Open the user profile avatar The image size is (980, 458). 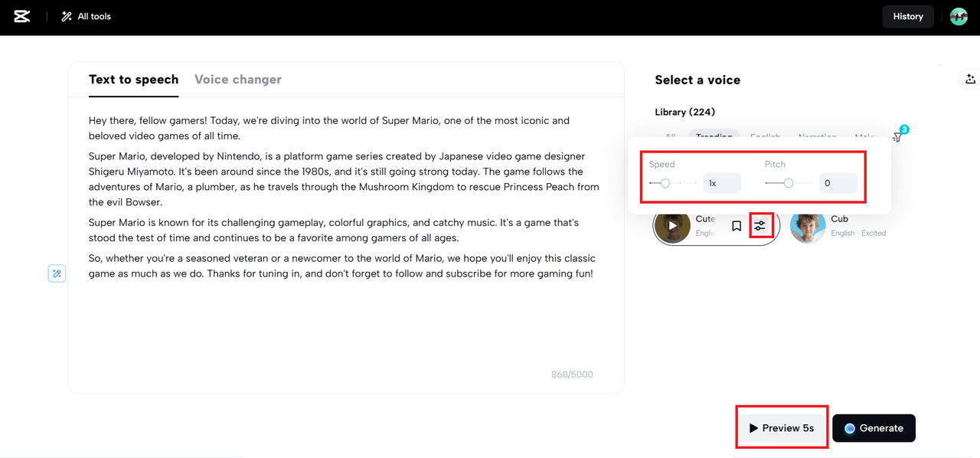pyautogui.click(x=959, y=16)
